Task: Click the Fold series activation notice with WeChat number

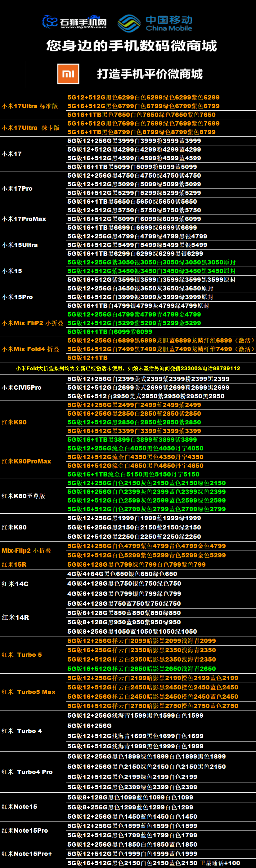Action: (x=128, y=368)
